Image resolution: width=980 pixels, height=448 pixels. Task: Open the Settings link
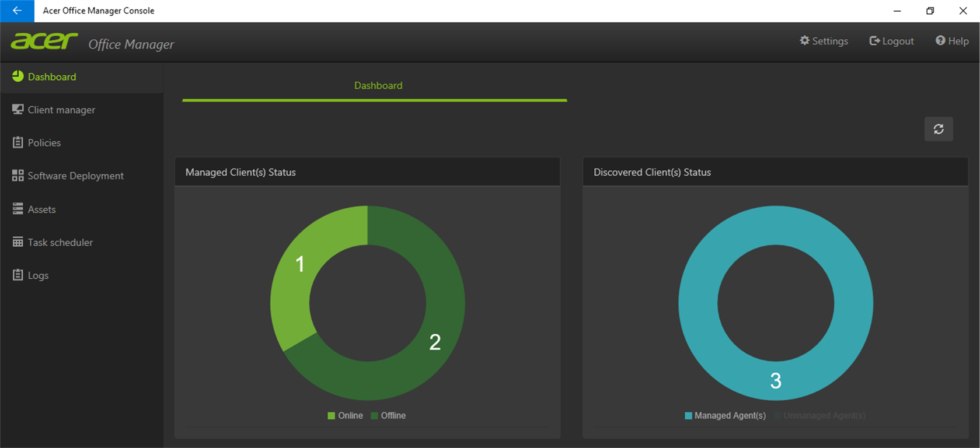coord(824,41)
